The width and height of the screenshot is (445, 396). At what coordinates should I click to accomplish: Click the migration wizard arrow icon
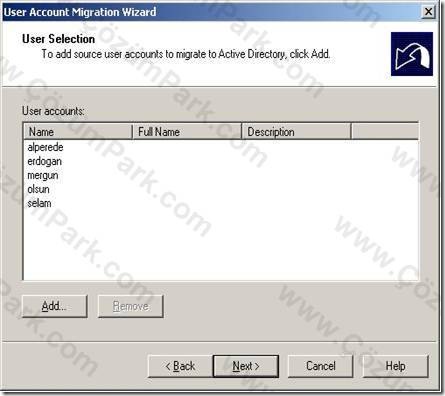[x=412, y=54]
